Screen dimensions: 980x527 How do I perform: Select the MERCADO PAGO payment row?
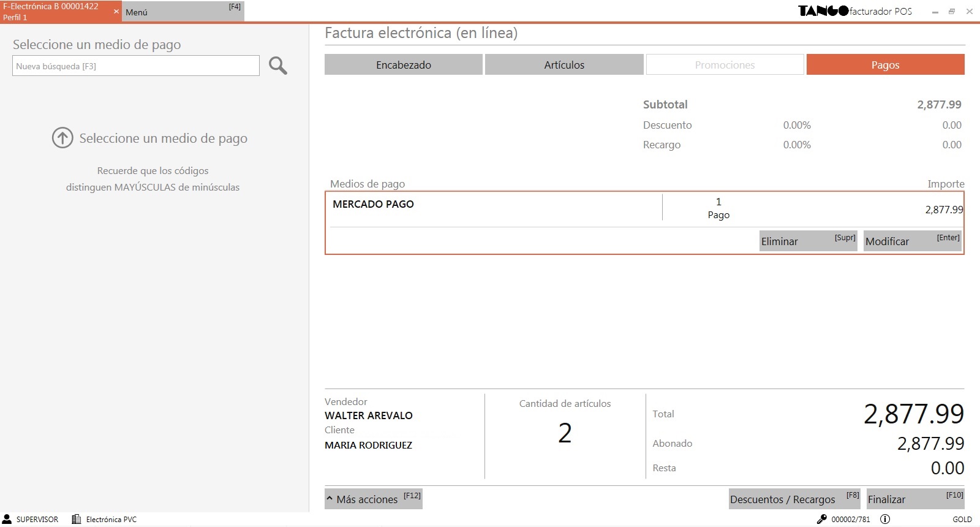tap(494, 205)
